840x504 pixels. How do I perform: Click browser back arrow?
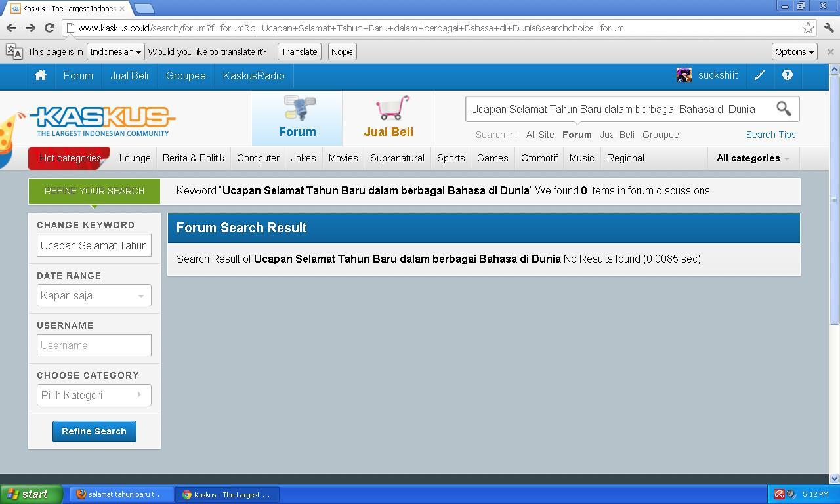11,28
